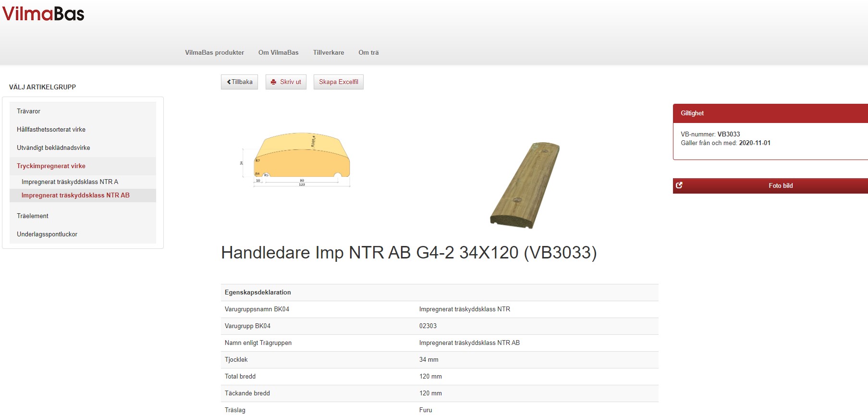Screen dimensions: 868x417
Task: Select Underlagsspontluckor in the sidebar
Action: coord(47,234)
